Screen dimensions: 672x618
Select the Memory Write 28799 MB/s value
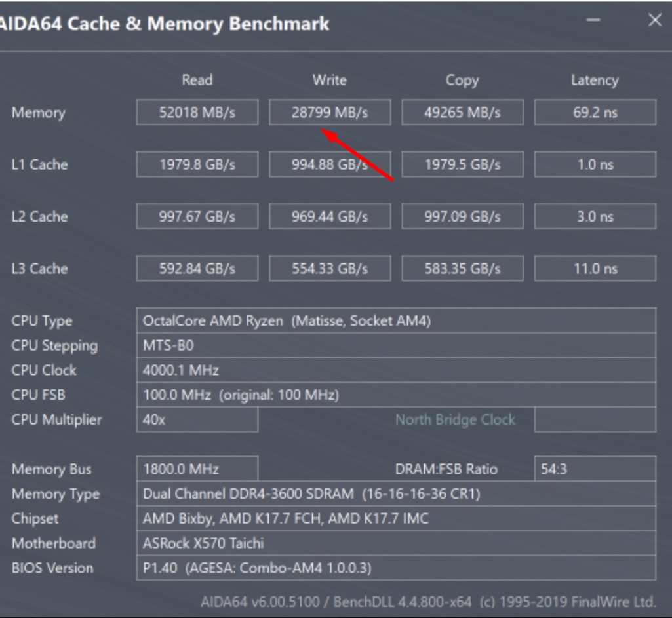[329, 112]
